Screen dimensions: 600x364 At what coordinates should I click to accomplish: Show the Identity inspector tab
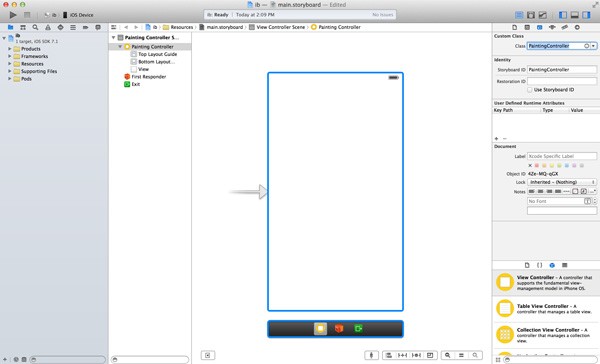click(x=539, y=28)
